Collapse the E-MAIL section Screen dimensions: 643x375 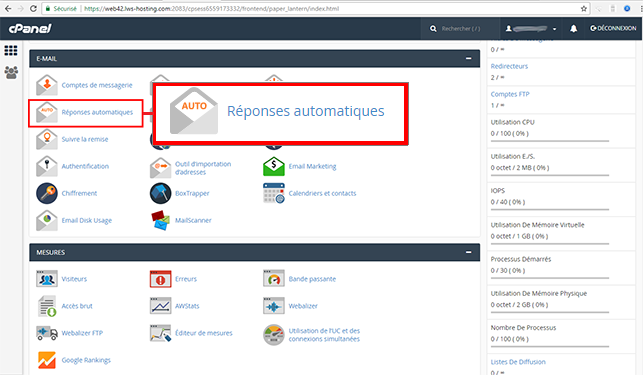tap(468, 59)
